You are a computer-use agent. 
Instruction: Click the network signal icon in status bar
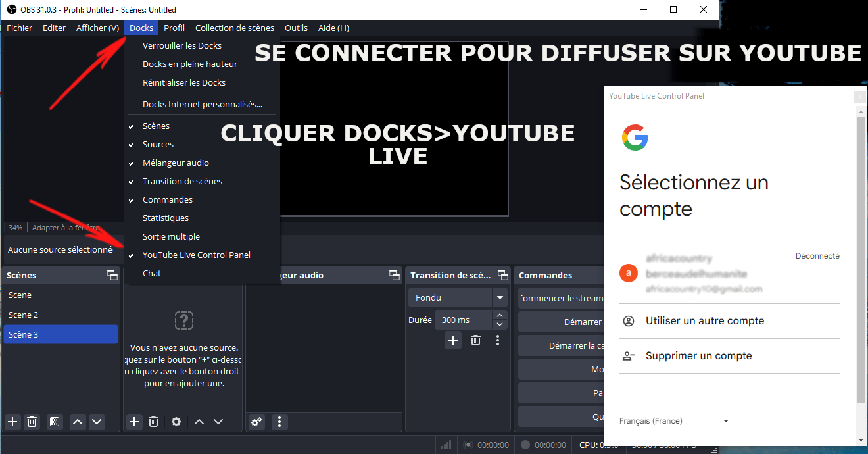pyautogui.click(x=446, y=445)
